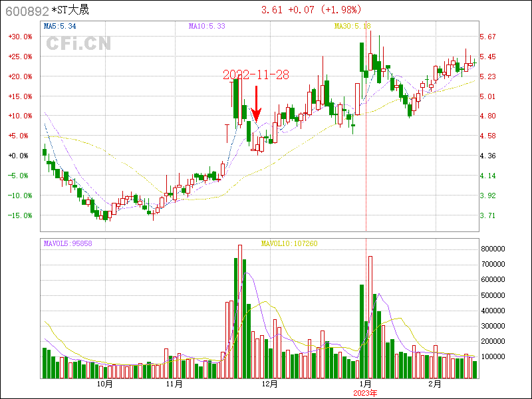Click the +30.0% left axis label
This screenshot has width=532, height=399.
[x=20, y=37]
